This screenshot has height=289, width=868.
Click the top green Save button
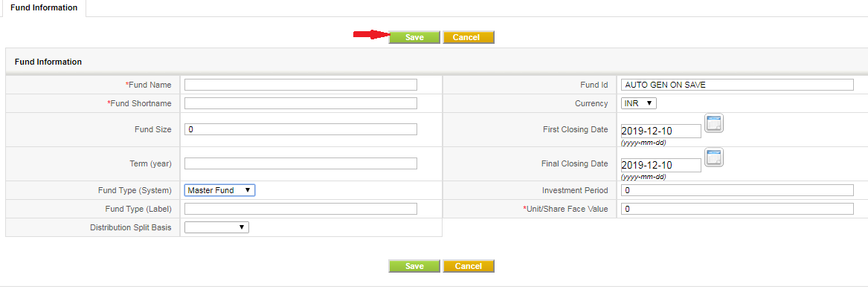[414, 38]
